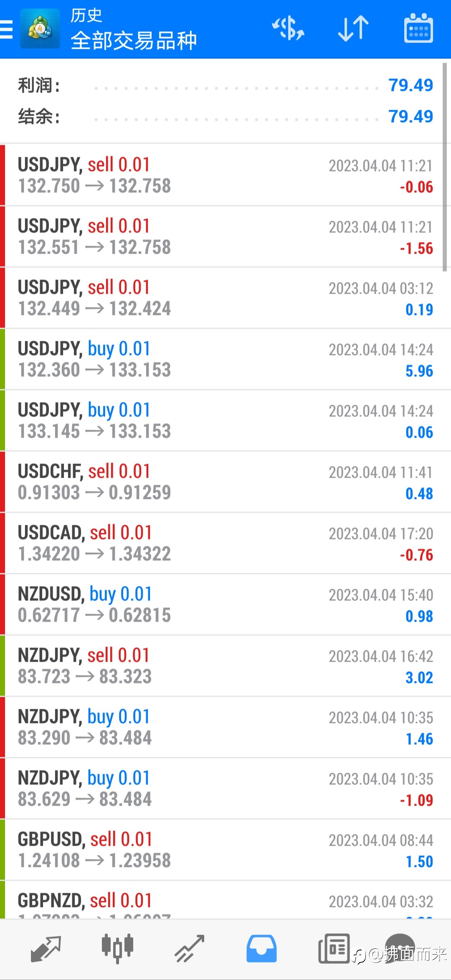The image size is (451, 980).
Task: Select the partially visible GBPNZD sell trade
Action: (225, 900)
